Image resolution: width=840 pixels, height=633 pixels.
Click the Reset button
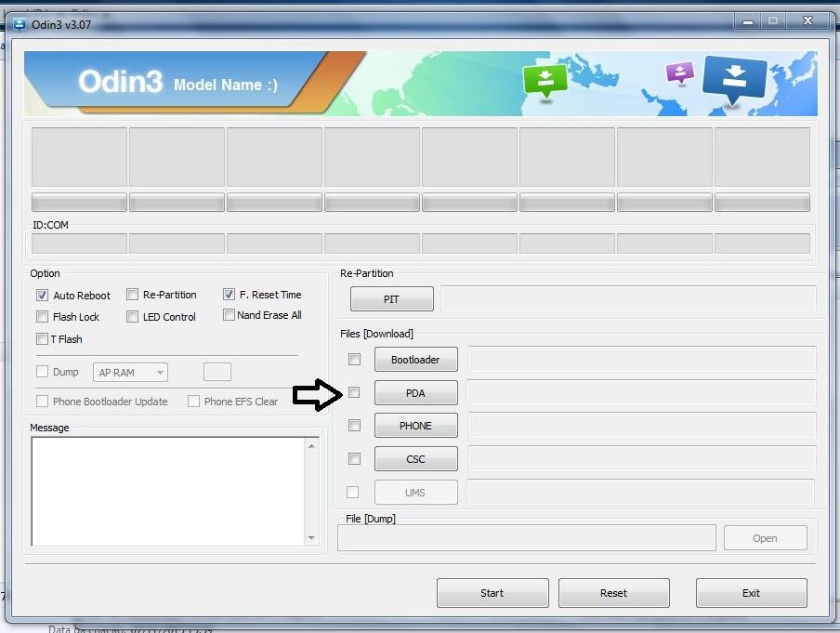613,593
